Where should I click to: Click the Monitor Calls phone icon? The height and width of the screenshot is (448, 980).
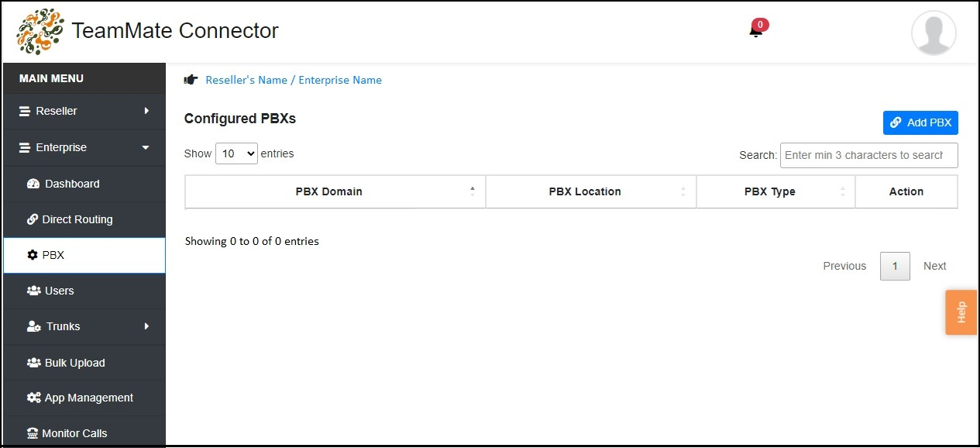tap(33, 433)
